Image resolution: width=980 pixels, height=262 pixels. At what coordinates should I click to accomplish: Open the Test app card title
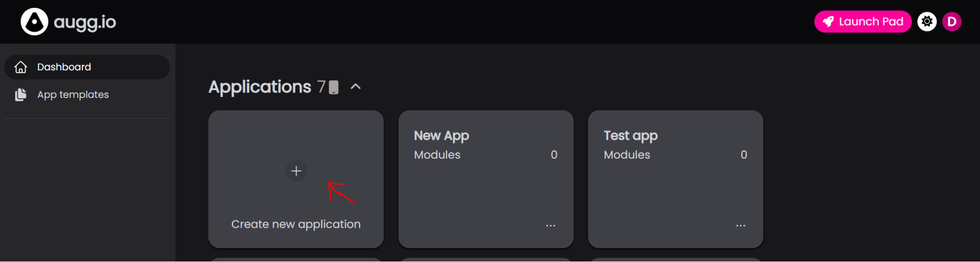coord(630,136)
